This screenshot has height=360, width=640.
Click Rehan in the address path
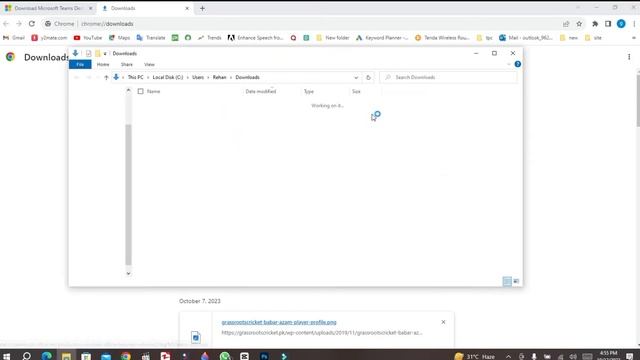pos(219,77)
